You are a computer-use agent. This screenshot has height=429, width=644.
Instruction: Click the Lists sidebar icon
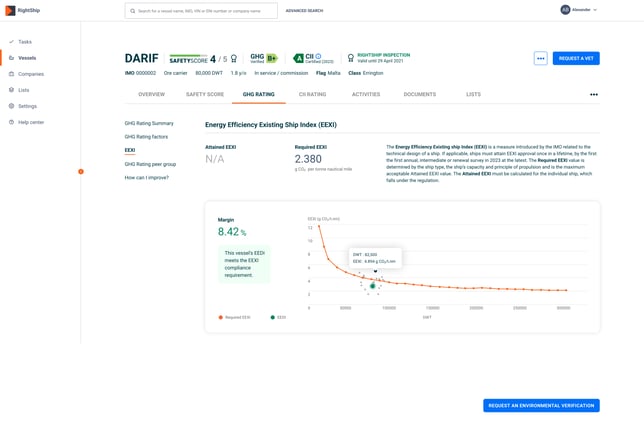tap(12, 90)
